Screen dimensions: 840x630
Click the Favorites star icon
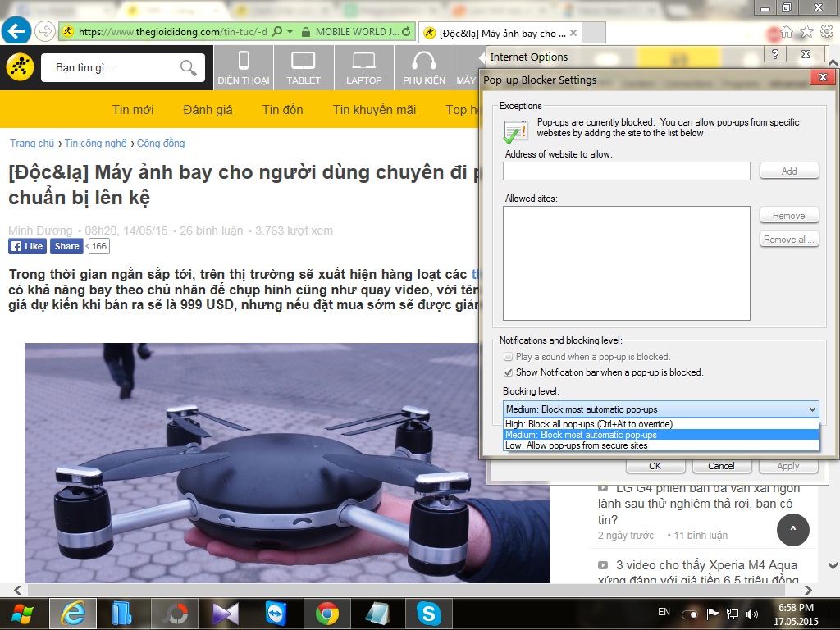(806, 31)
